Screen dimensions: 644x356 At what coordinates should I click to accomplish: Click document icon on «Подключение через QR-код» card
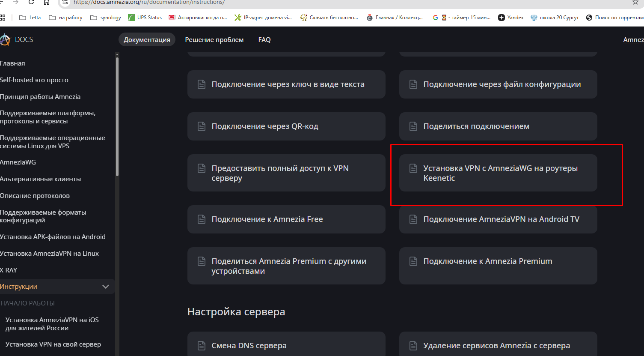(x=202, y=126)
